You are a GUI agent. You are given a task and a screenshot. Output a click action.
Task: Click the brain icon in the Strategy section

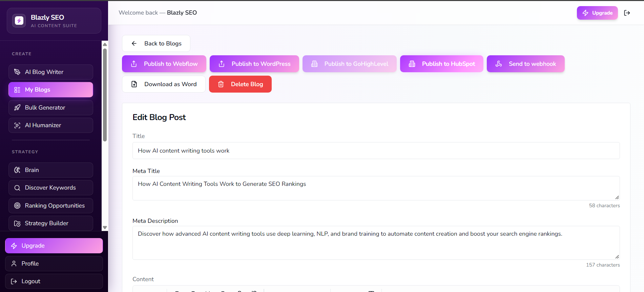coord(17,170)
